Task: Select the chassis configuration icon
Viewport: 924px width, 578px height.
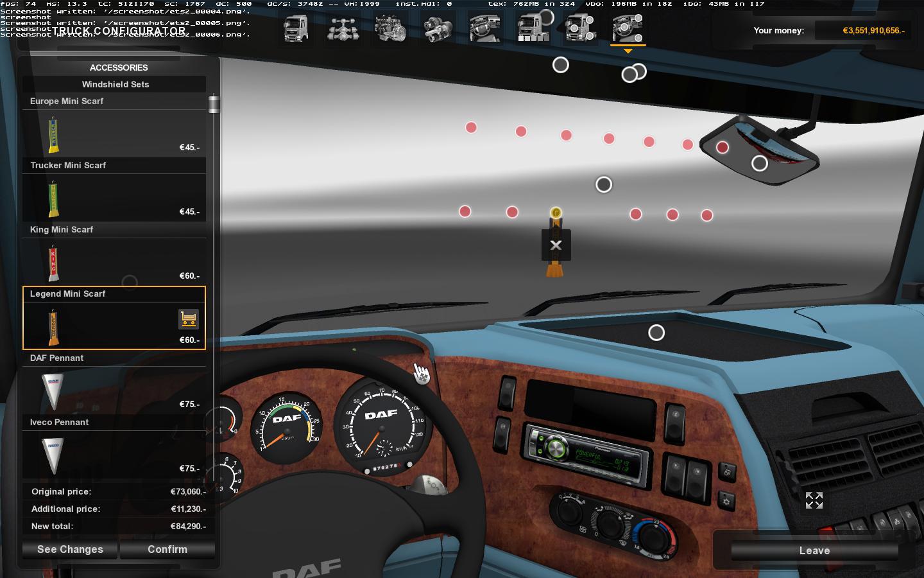Action: tap(343, 29)
